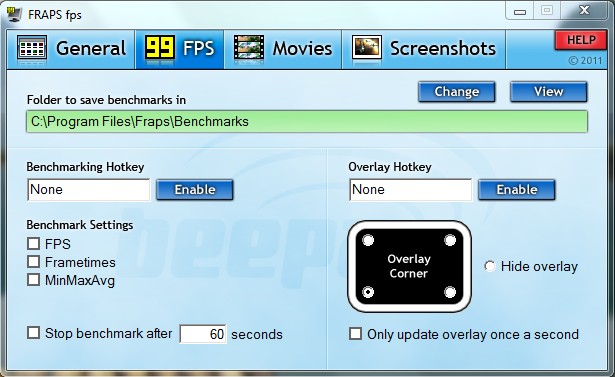Viewport: 615px width, 377px height.
Task: Click the benchmarks folder path field
Action: pos(307,122)
